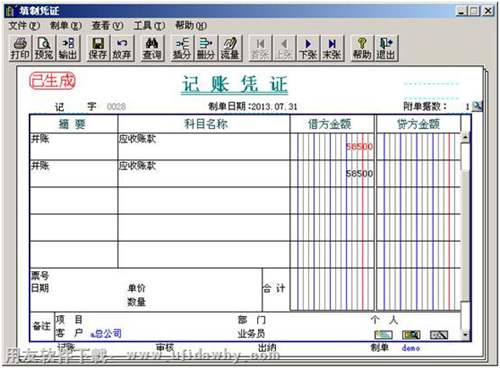Click the 记账凭证 title
Screen dimensions: 500x368
(235, 84)
